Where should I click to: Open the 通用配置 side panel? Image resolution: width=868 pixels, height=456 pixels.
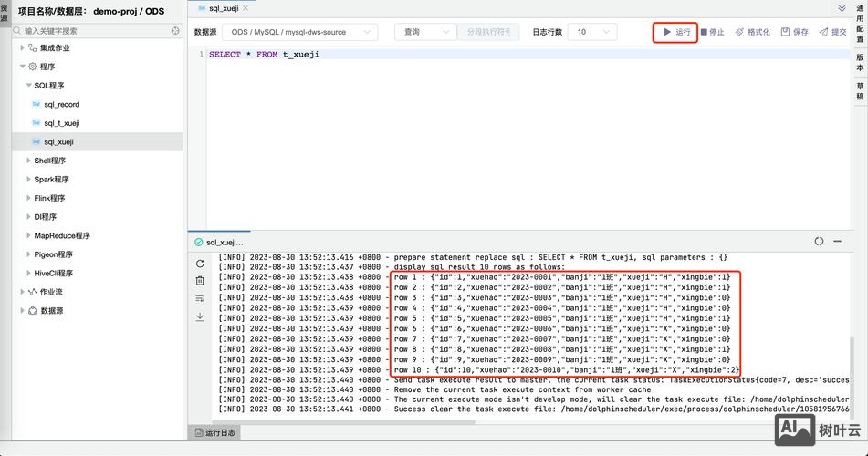pos(860,24)
